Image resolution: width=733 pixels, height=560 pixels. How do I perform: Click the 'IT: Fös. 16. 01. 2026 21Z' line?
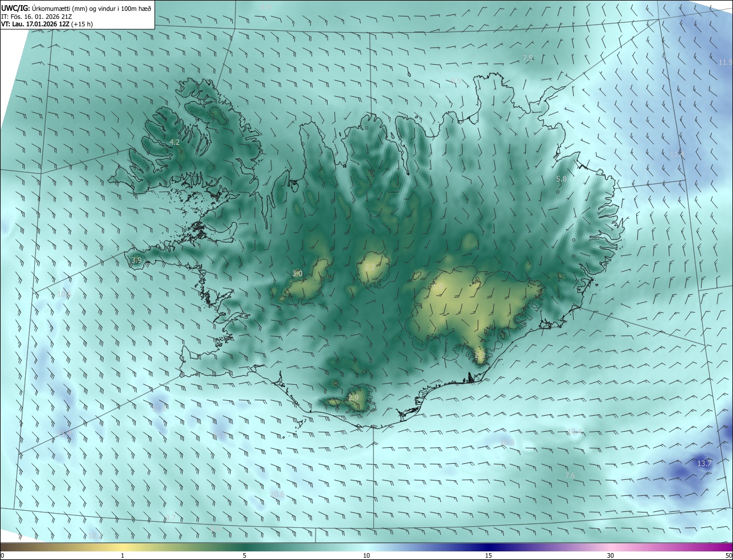pos(37,17)
